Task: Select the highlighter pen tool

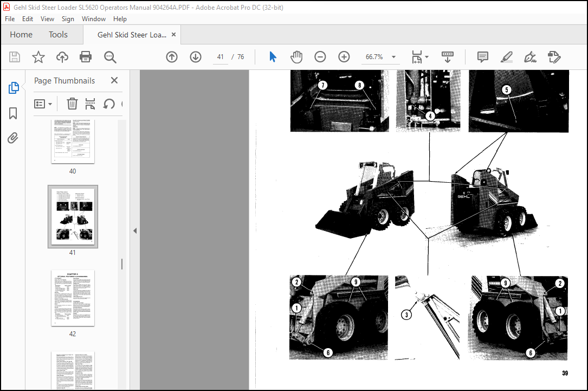Action: (507, 57)
